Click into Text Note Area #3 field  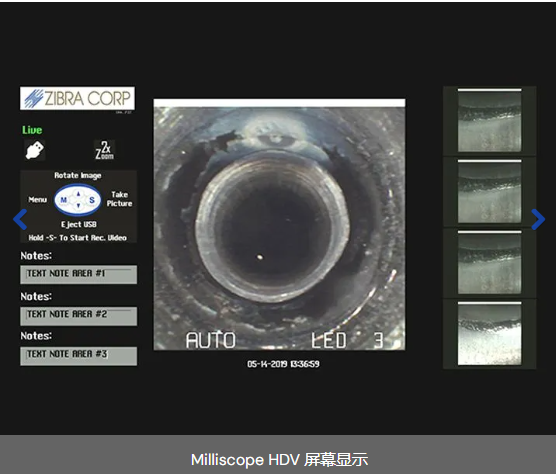(x=79, y=356)
